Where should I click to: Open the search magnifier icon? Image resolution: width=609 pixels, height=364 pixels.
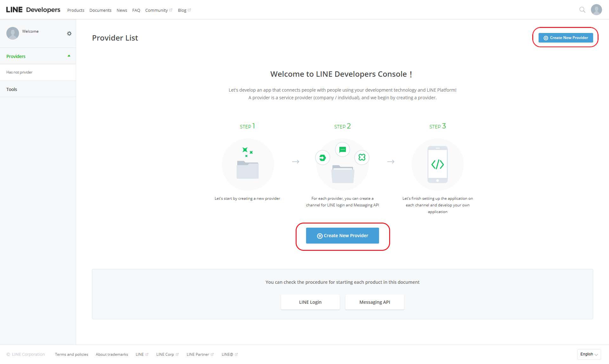[x=582, y=10]
